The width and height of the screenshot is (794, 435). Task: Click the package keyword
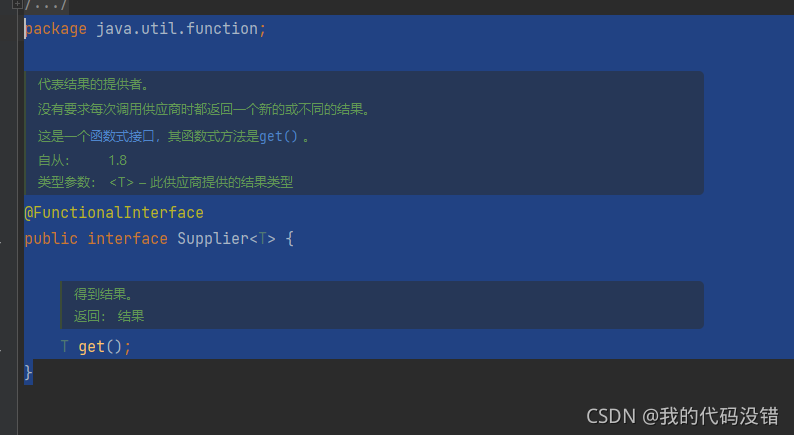(56, 29)
